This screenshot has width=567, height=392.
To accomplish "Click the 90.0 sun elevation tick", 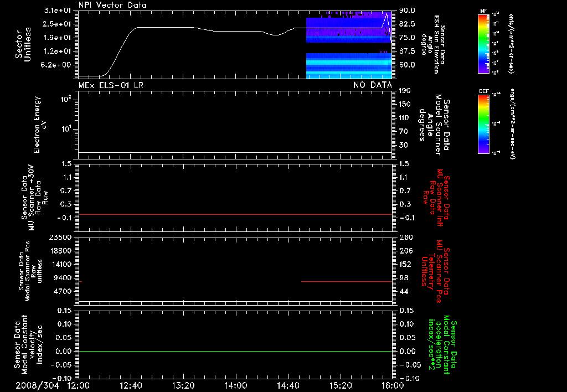I will tap(407, 11).
